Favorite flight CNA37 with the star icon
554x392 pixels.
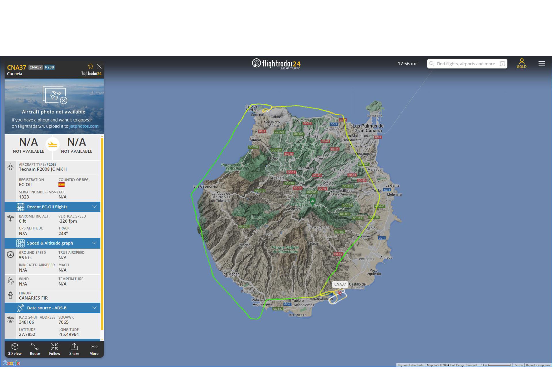(x=91, y=66)
